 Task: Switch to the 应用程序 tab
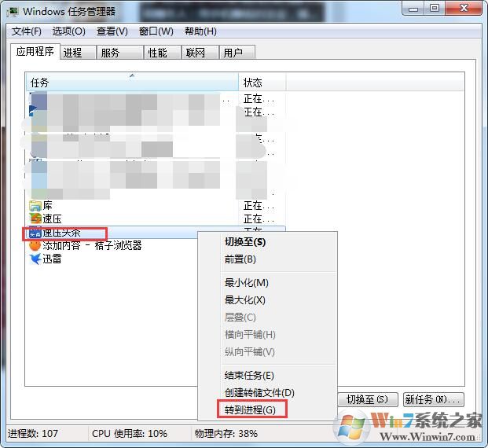[35, 52]
